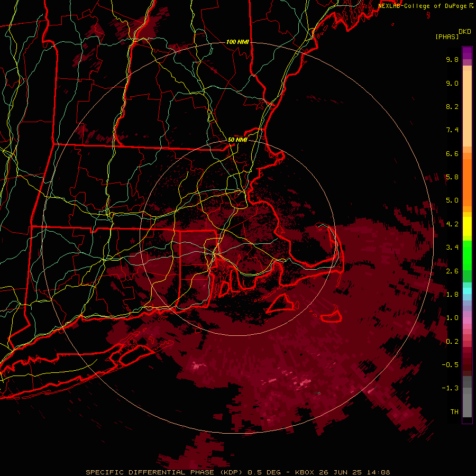Click the 6.6 value on the scale

(x=452, y=153)
